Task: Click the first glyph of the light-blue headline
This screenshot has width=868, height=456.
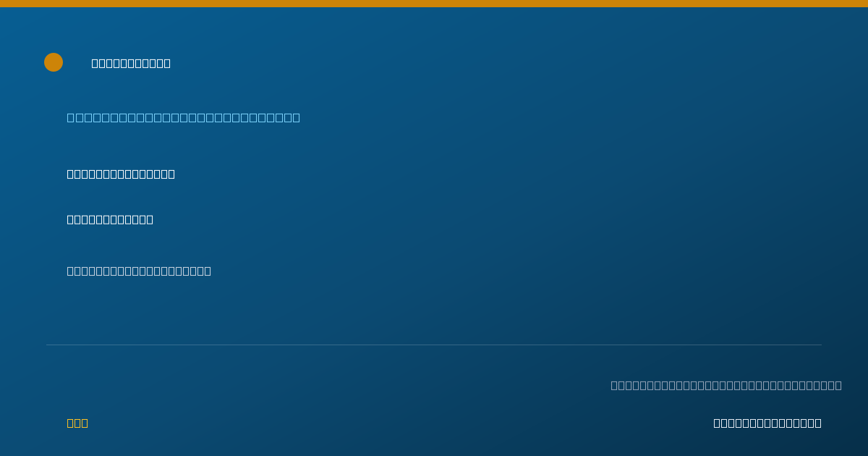Action: [70, 117]
